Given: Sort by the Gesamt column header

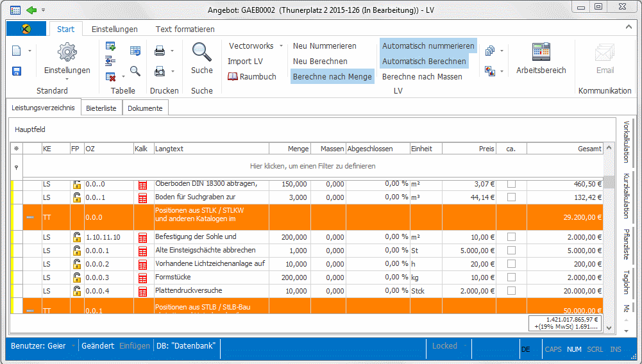Looking at the screenshot, I should coord(564,149).
